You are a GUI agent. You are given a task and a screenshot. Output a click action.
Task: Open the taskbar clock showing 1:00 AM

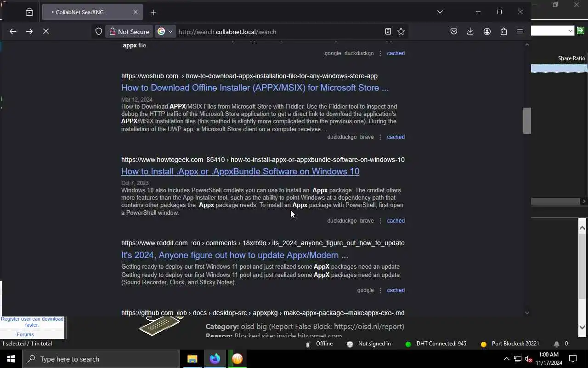coord(548,359)
